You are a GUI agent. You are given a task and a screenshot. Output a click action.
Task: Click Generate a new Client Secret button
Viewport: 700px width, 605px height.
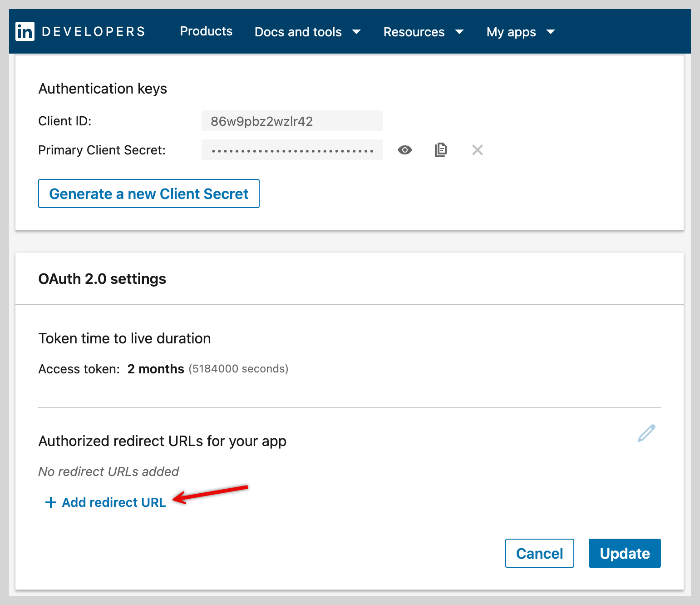(149, 193)
